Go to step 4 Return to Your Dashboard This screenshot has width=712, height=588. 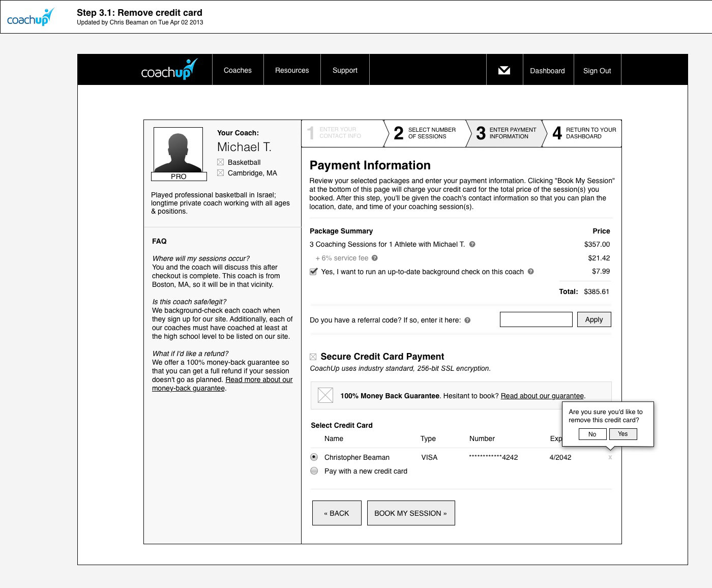click(584, 133)
